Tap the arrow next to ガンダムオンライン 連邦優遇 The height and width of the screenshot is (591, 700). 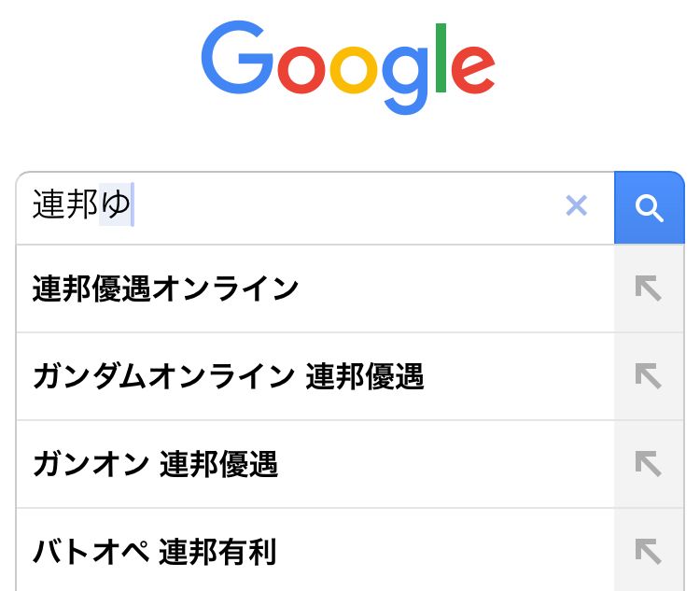click(x=648, y=376)
